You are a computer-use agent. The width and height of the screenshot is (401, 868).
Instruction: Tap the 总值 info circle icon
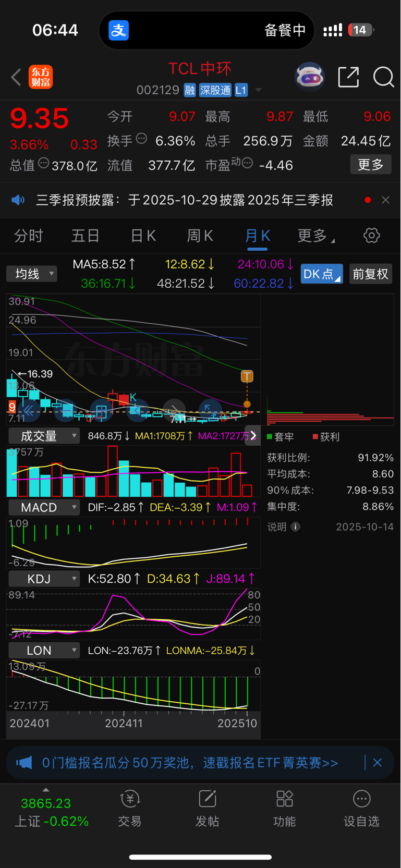pos(44,163)
